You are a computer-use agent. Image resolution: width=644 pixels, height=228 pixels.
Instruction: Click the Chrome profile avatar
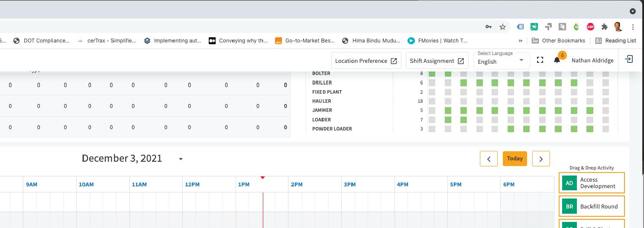pos(618,27)
